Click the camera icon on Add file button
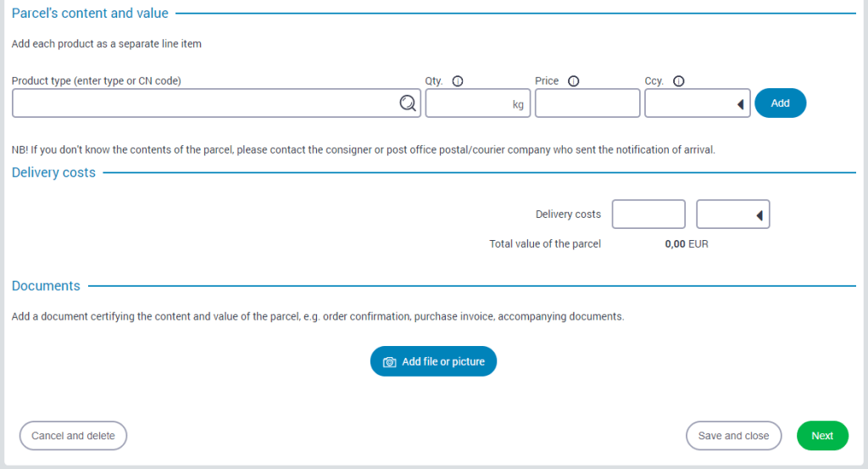Image resolution: width=868 pixels, height=469 pixels. pos(390,362)
